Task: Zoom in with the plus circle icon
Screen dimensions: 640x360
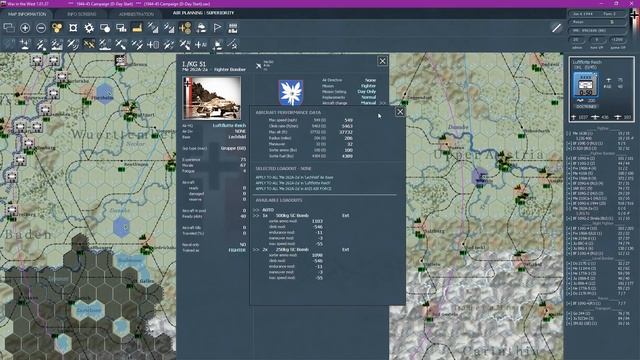Action: pos(25,28)
